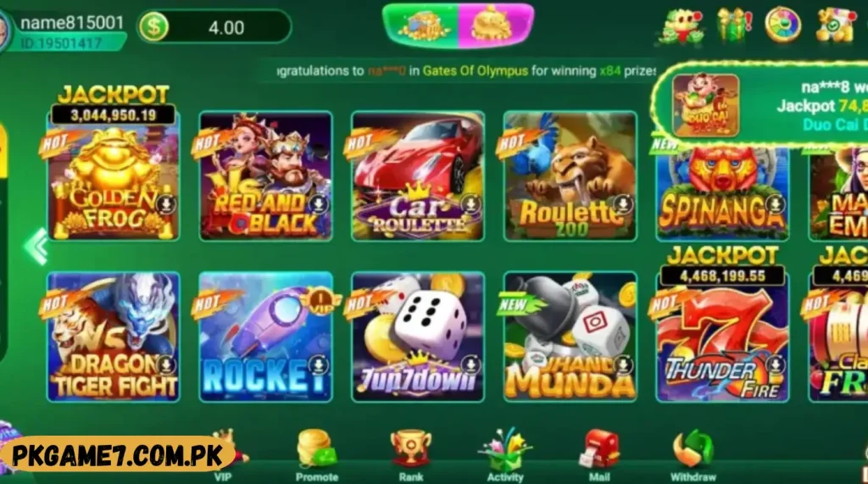Open the gift boxes reward icon
The height and width of the screenshot is (484, 868).
point(733,25)
